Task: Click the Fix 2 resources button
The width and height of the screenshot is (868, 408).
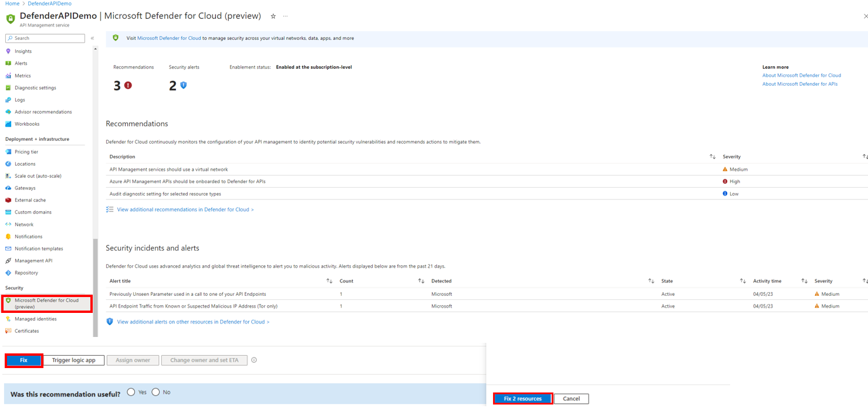Action: tap(522, 399)
